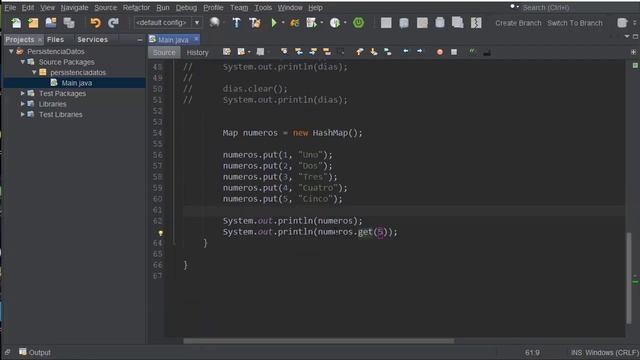Open the Profile menu
This screenshot has width=640, height=360.
(x=213, y=8)
